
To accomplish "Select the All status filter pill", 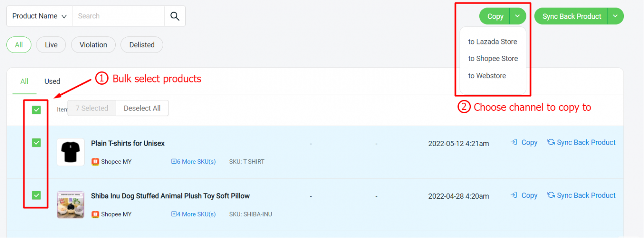I will [x=19, y=45].
